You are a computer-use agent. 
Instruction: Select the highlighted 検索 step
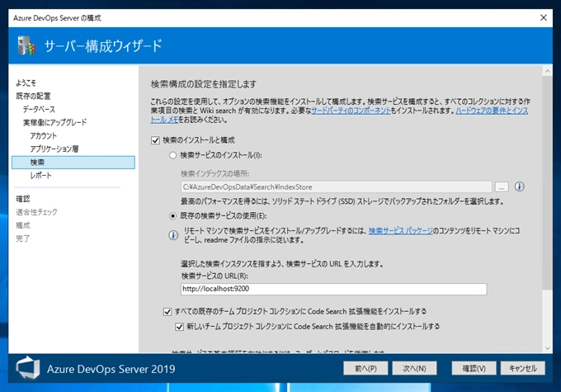[x=73, y=163]
